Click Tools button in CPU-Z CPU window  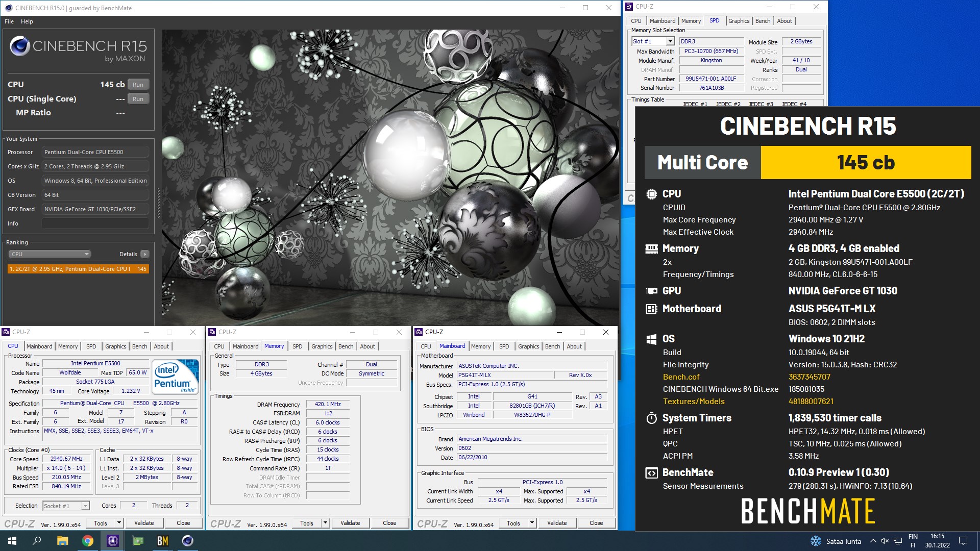click(101, 523)
